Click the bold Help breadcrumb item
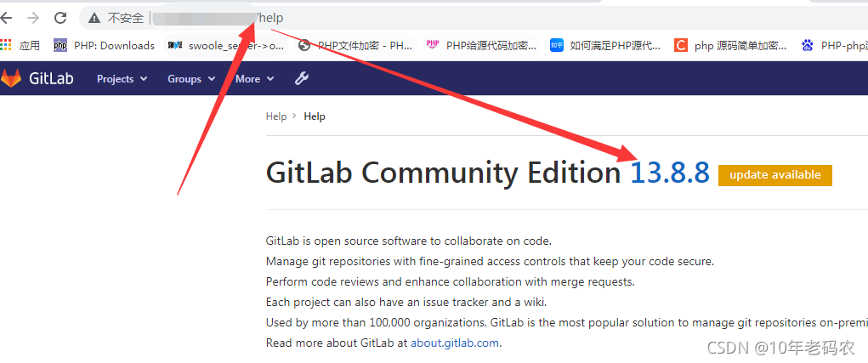The width and height of the screenshot is (868, 363). 315,116
